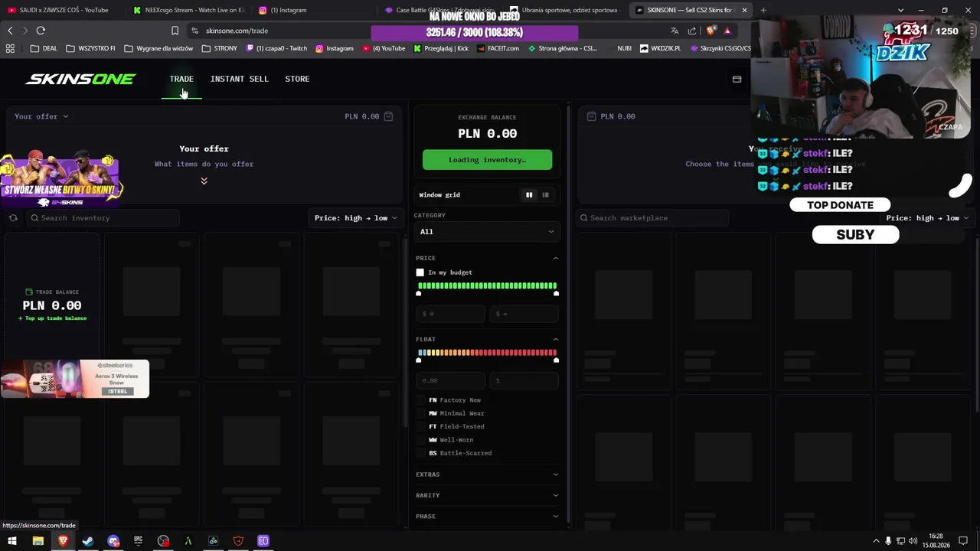The width and height of the screenshot is (980, 551).
Task: Select the three-column window grid layout
Action: coord(545,195)
